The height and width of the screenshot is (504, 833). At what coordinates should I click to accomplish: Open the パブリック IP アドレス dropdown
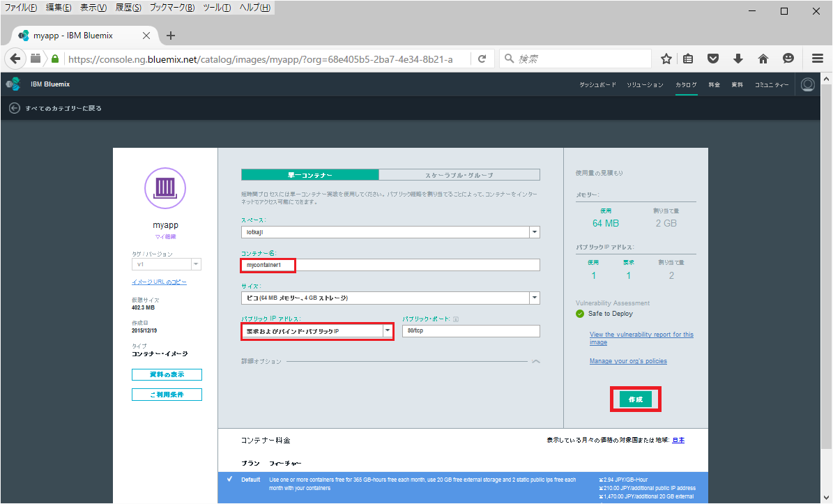(317, 331)
